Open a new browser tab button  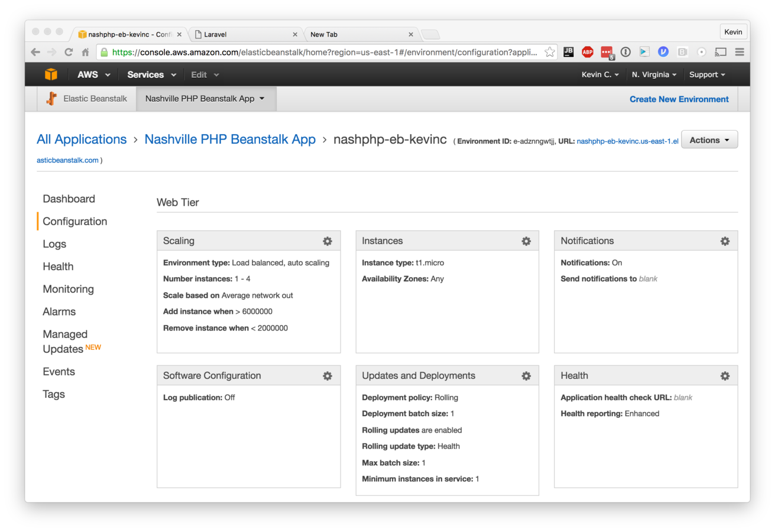430,34
